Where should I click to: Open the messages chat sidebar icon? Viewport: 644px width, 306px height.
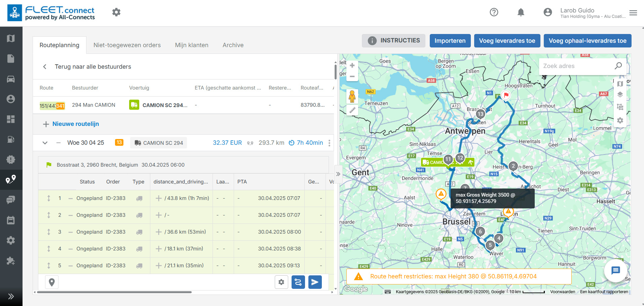coord(11,200)
